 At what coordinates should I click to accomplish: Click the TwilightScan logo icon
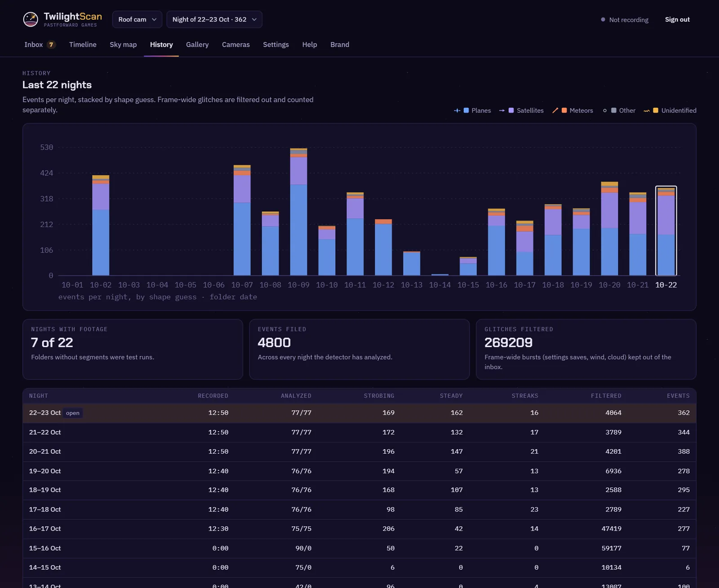31,19
